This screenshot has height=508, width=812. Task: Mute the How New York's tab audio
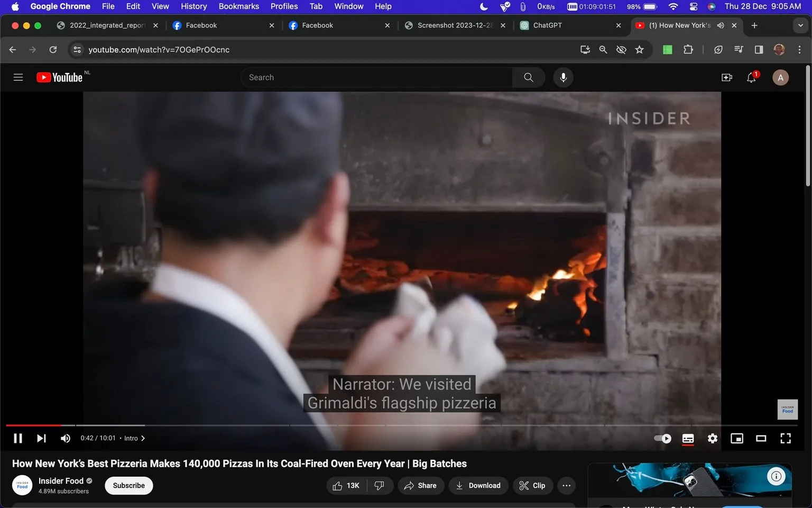coord(720,25)
